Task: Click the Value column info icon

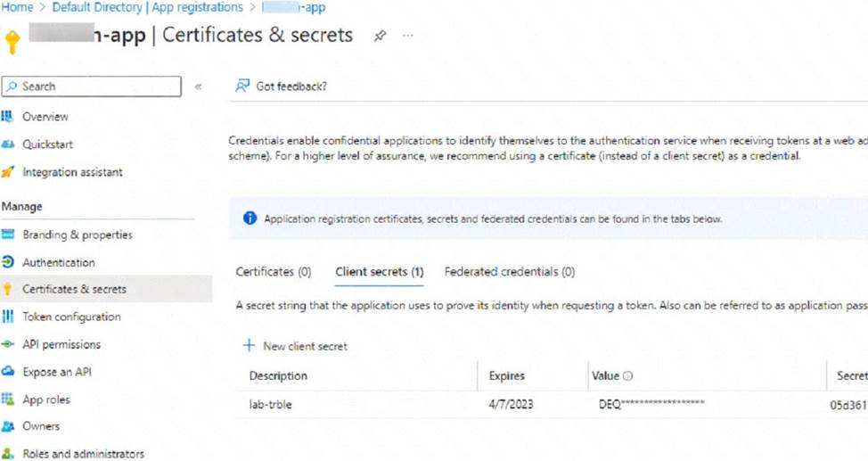Action: [x=627, y=375]
